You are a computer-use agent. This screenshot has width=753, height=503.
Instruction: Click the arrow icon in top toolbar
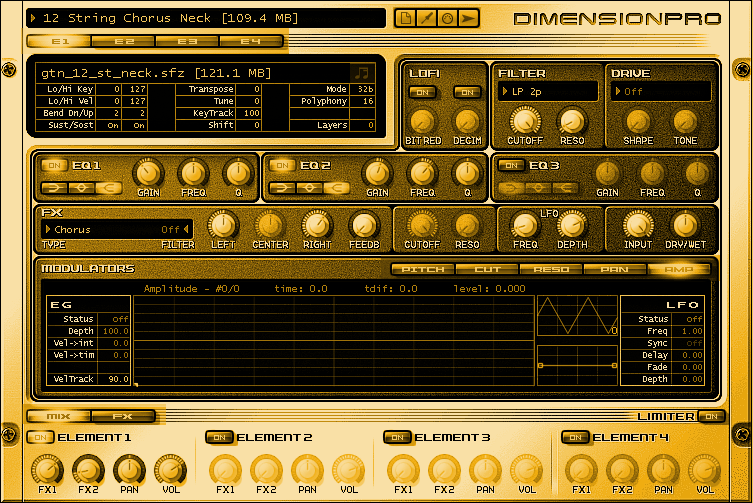tap(468, 19)
